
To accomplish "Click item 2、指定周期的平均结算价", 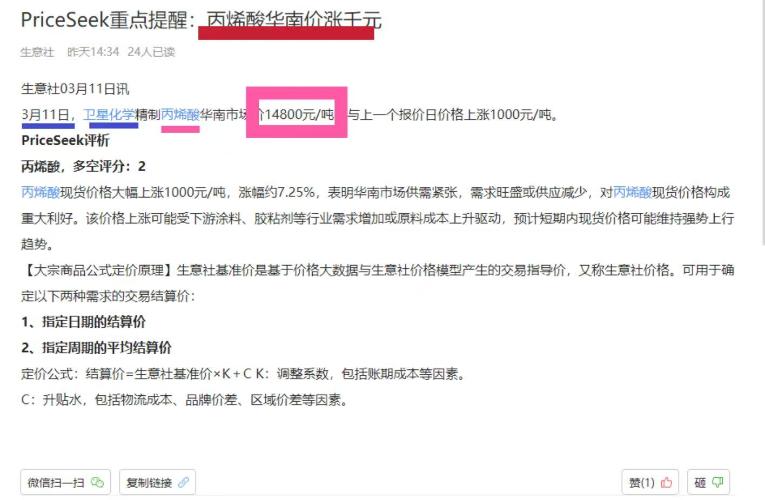I will click(97, 348).
